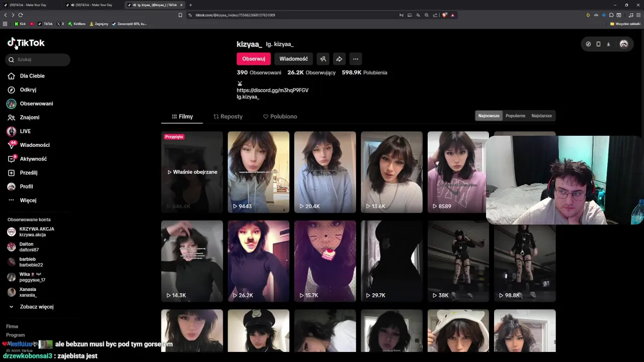Open the video with 8589 views
The image size is (644, 362).
(x=457, y=172)
